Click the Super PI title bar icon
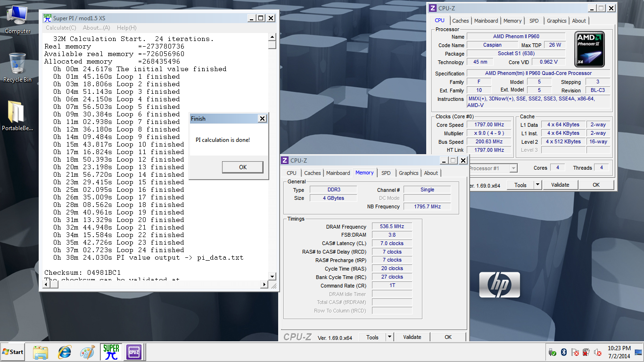The width and height of the screenshot is (644, 362). point(47,18)
